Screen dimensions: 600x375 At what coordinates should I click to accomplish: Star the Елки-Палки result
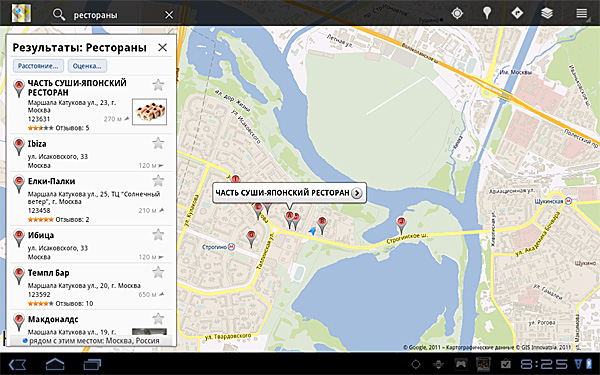158,180
